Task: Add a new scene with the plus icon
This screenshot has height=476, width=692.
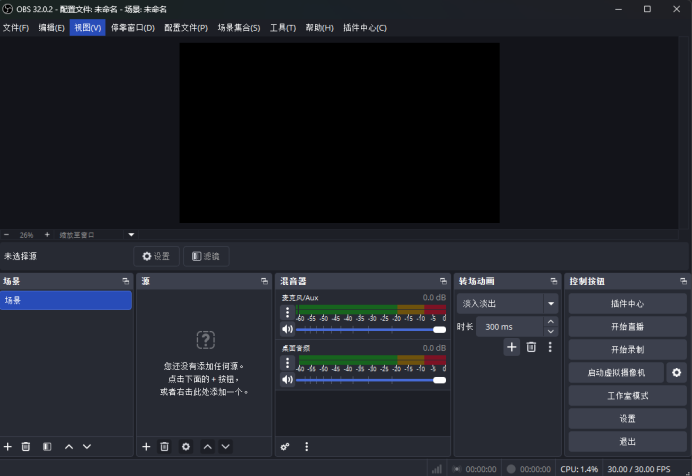Action: (8, 446)
